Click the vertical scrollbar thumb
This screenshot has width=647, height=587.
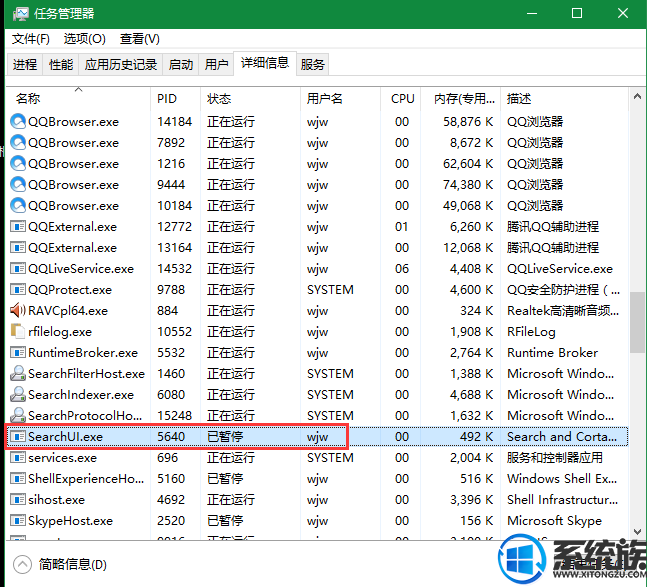click(x=637, y=323)
